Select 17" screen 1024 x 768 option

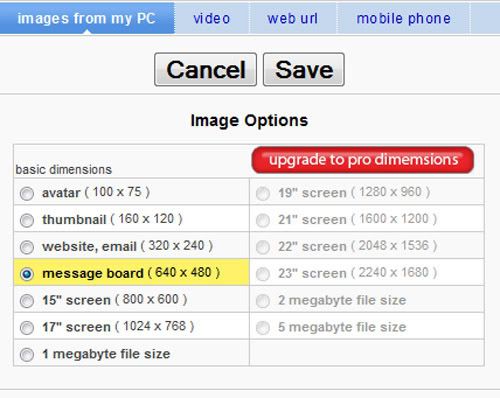(27, 328)
